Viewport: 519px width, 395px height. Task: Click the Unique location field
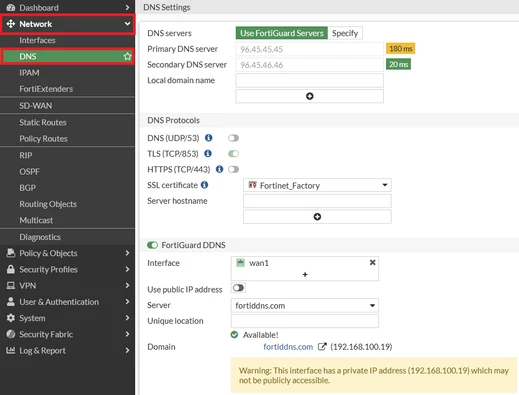coord(305,321)
